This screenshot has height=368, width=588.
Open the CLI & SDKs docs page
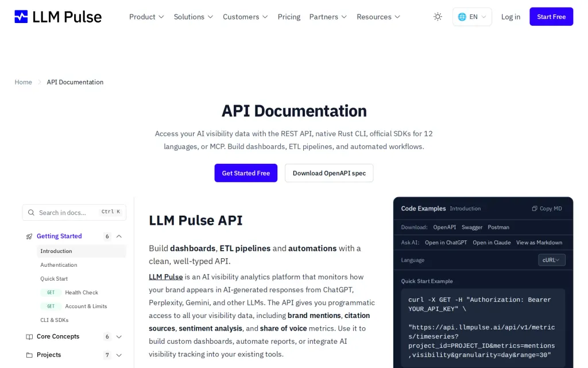coord(55,320)
